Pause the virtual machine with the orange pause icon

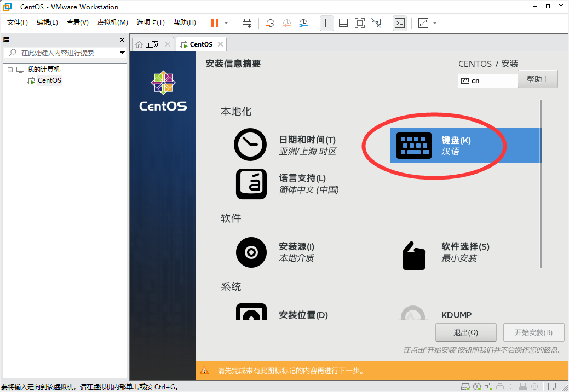tap(215, 23)
